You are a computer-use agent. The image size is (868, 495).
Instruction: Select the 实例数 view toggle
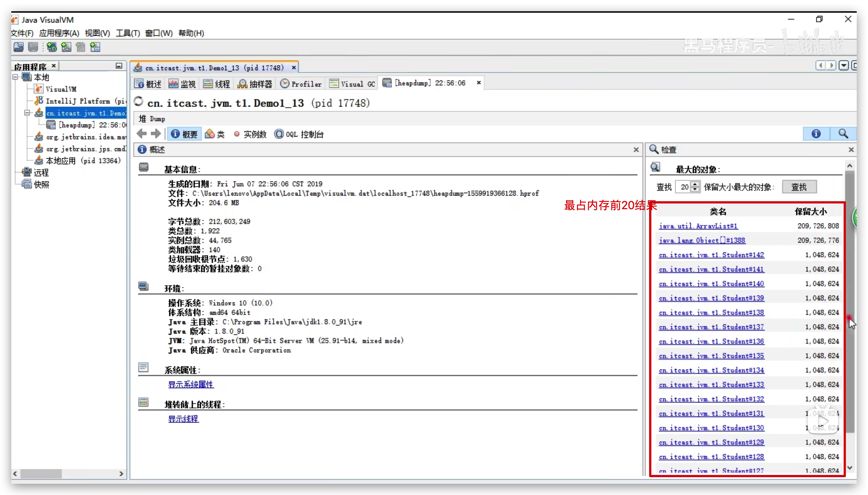click(250, 134)
